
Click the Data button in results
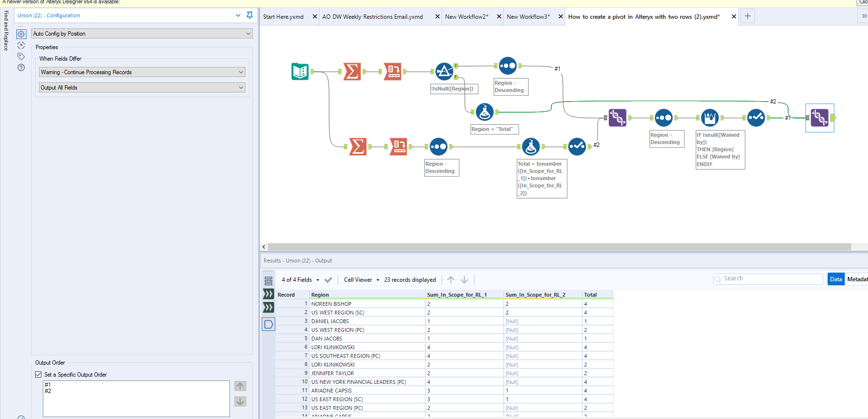(x=836, y=279)
